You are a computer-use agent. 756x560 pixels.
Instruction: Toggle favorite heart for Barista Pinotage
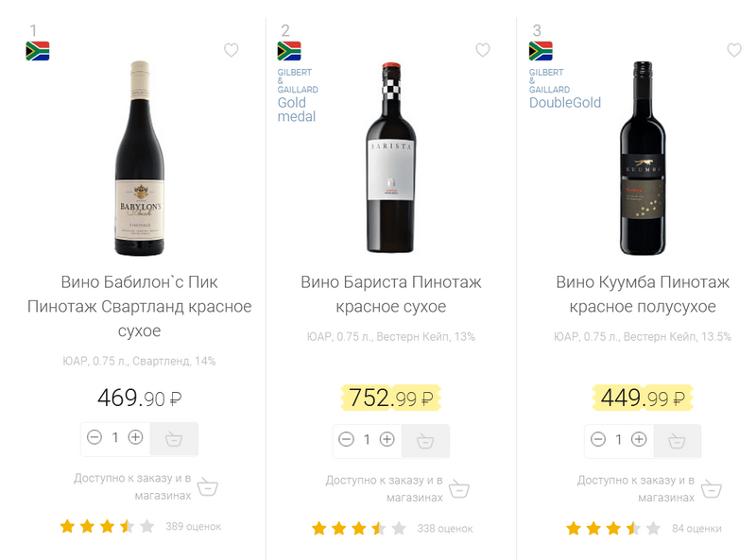[x=483, y=50]
